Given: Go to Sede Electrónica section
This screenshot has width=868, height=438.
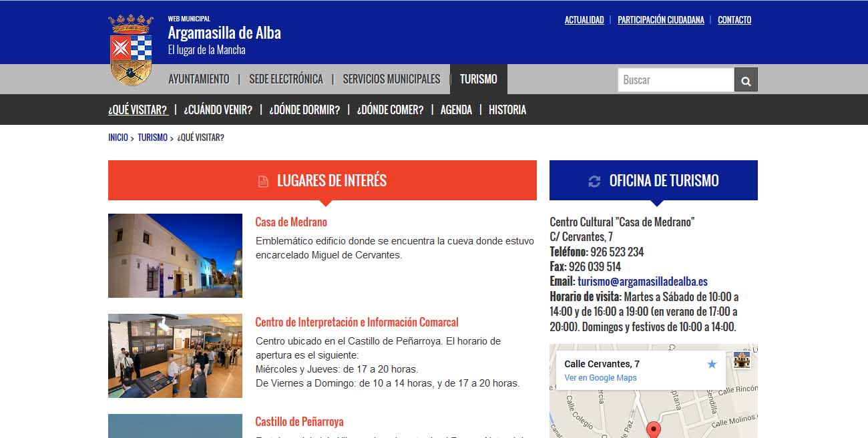Looking at the screenshot, I should coord(286,79).
